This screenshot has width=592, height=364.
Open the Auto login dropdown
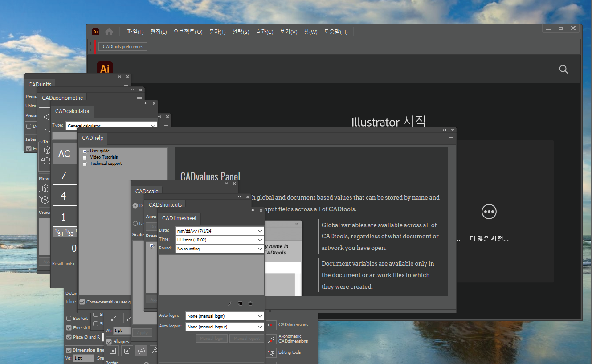pyautogui.click(x=225, y=316)
